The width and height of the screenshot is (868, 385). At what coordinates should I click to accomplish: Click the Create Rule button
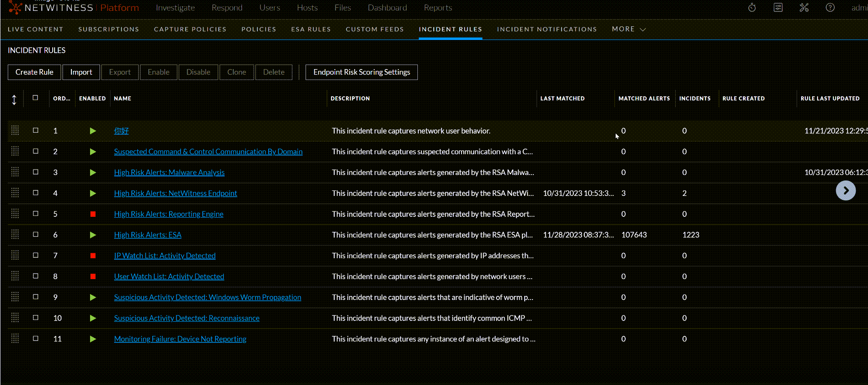[34, 72]
